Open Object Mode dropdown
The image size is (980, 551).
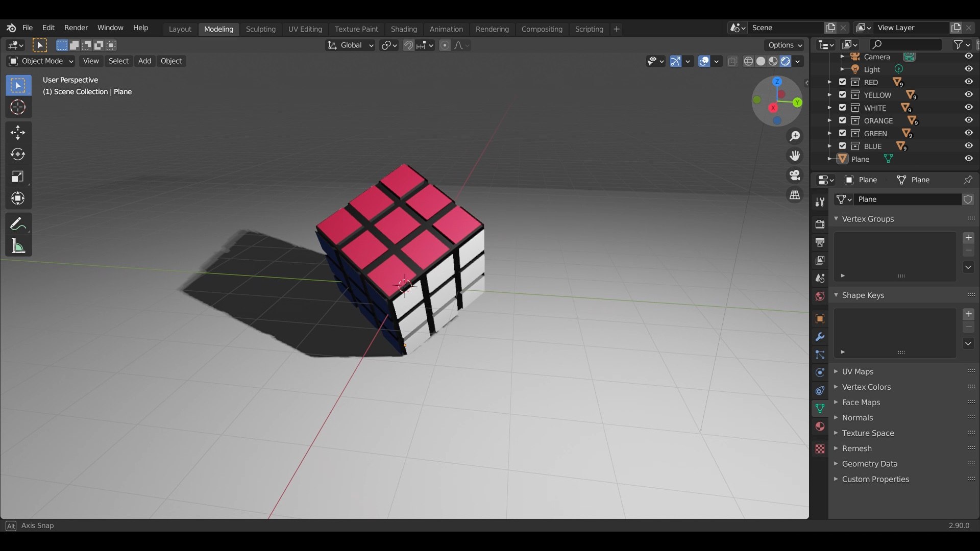pos(41,61)
